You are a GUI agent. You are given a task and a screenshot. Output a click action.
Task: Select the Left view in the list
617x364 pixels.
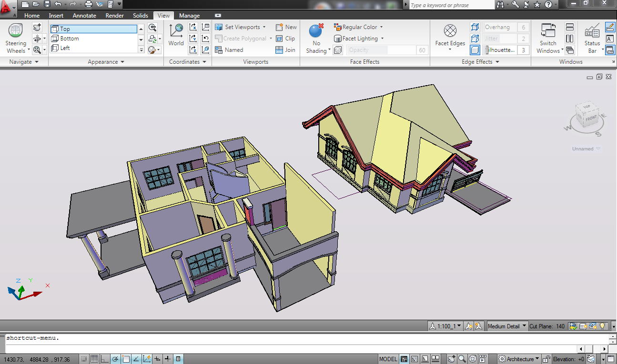coord(93,48)
